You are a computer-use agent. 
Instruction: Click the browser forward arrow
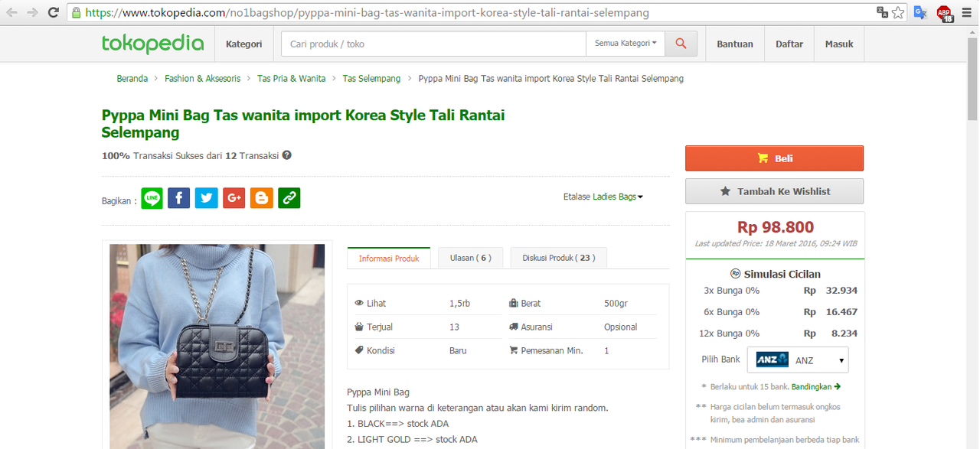tap(33, 12)
